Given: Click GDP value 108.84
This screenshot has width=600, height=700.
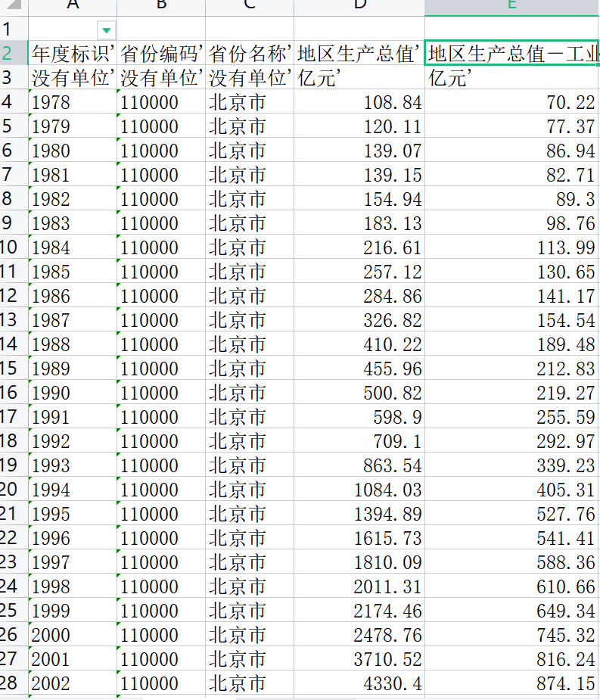Looking at the screenshot, I should pos(359,102).
